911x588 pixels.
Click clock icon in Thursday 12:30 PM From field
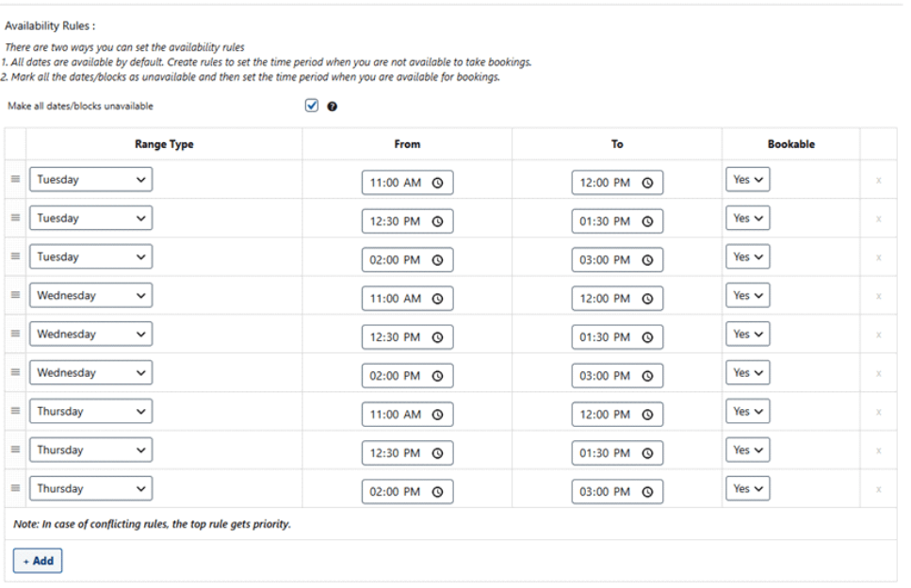point(437,453)
